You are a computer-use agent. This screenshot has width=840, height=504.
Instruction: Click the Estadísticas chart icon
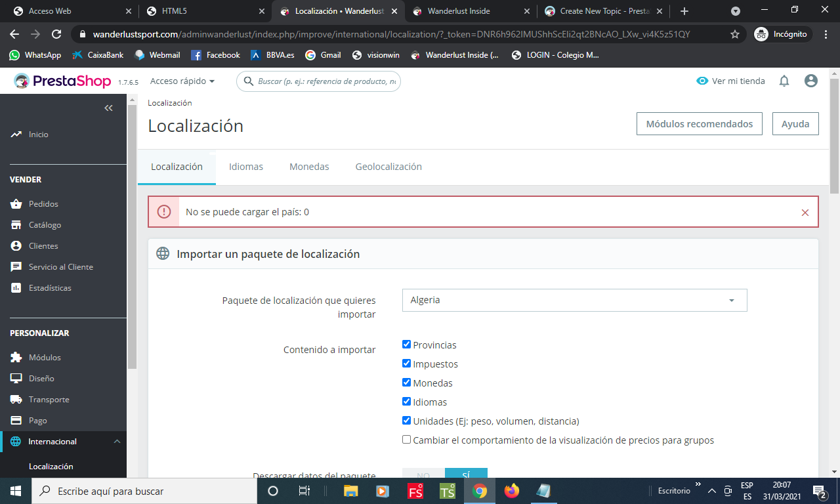click(16, 288)
